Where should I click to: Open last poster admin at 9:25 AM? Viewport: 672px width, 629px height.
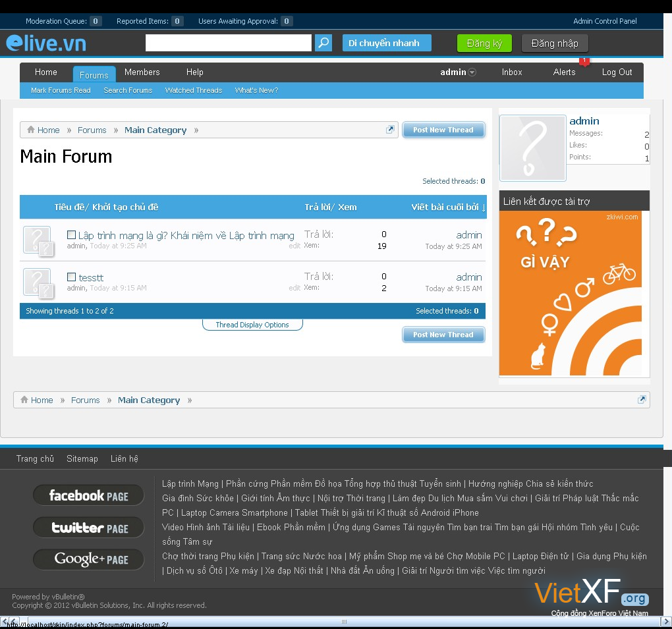469,234
